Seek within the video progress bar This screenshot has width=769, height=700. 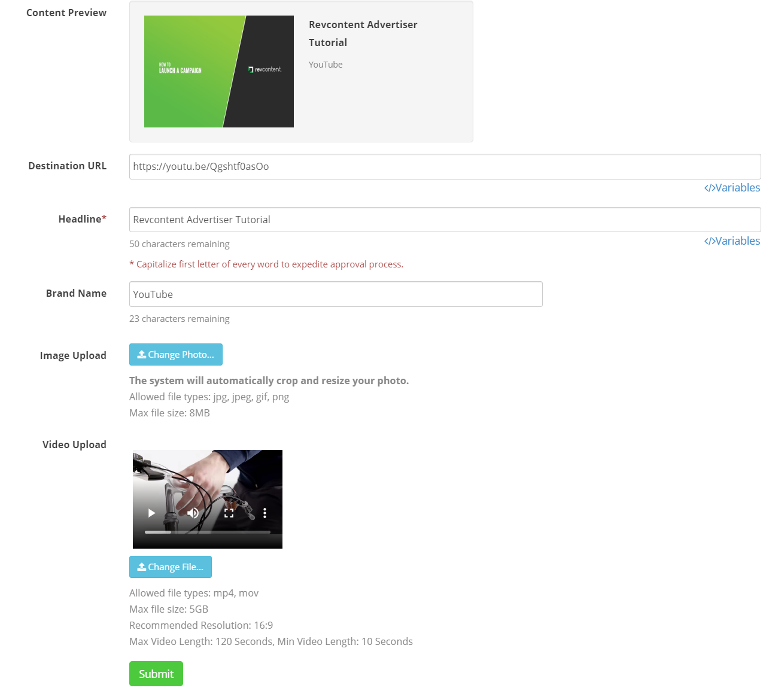(208, 532)
